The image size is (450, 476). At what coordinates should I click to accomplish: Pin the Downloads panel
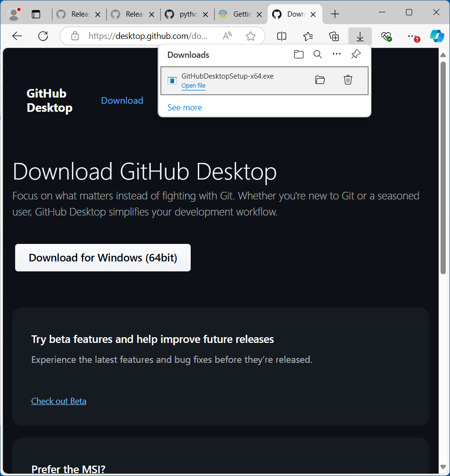pos(356,54)
